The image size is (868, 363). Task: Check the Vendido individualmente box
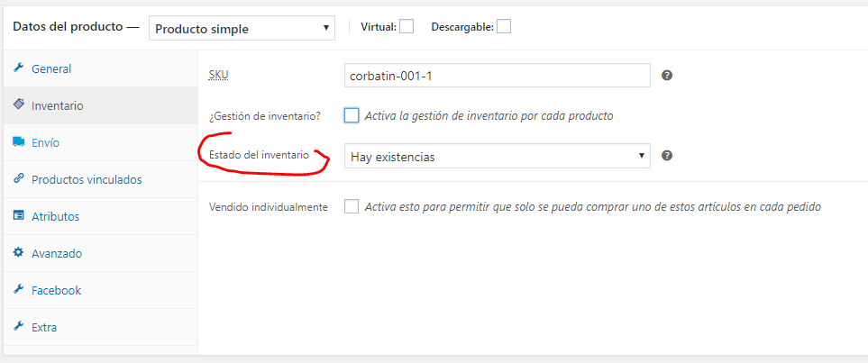[x=352, y=206]
